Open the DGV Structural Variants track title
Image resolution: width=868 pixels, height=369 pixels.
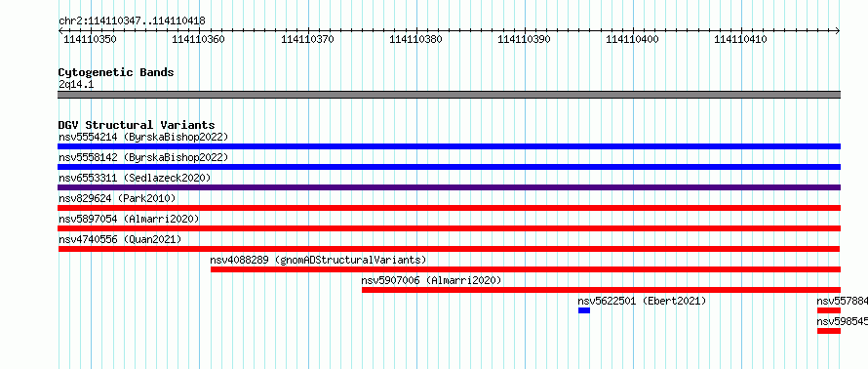137,125
